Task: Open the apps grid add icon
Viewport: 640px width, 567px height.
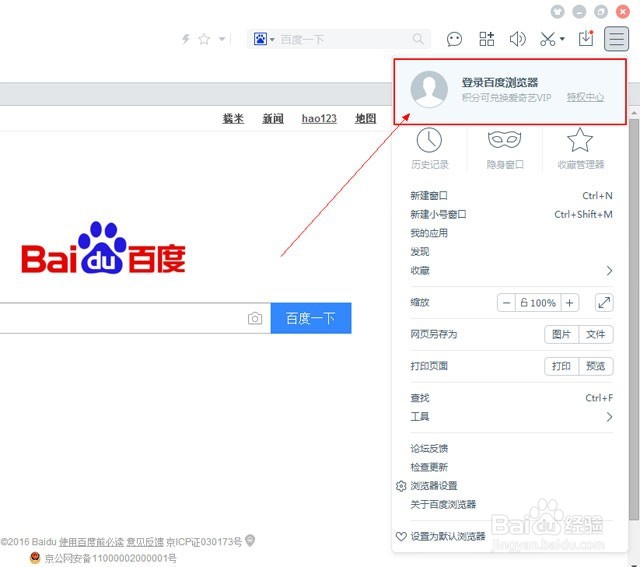Action: click(487, 39)
